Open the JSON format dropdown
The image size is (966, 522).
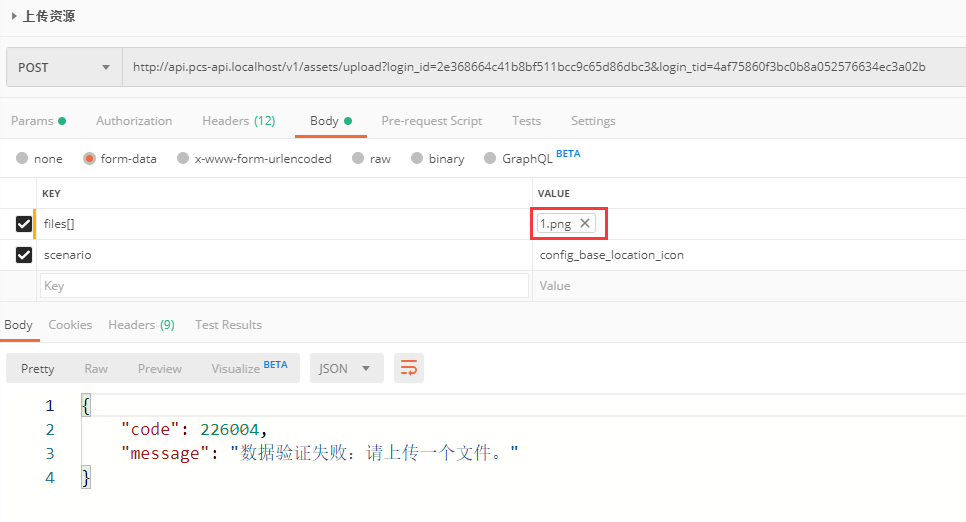tap(346, 368)
